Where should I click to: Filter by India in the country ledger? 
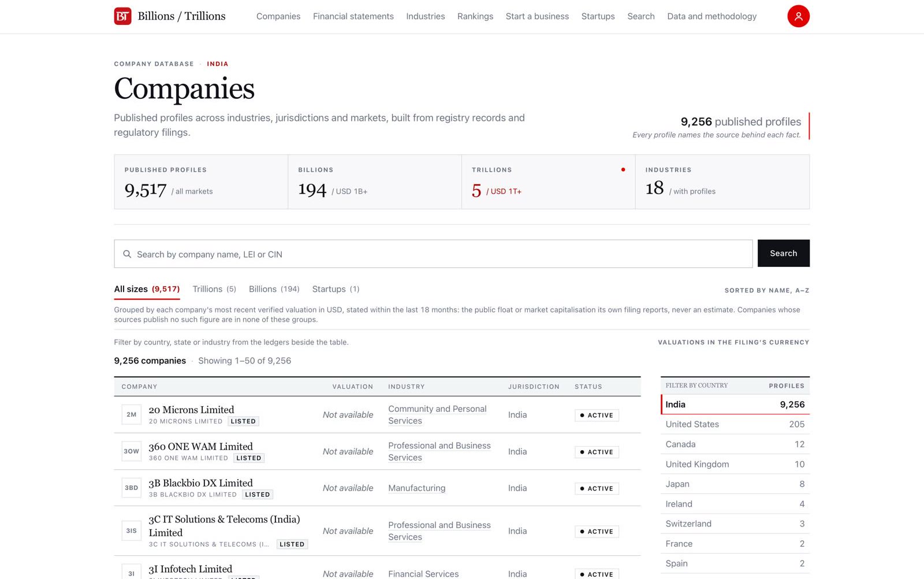click(x=735, y=404)
